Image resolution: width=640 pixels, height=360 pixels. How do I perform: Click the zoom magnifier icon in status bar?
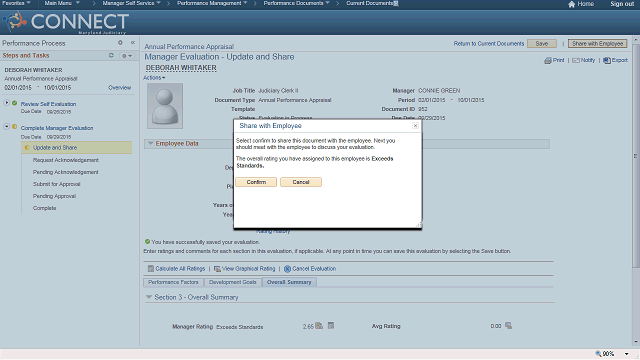click(598, 353)
